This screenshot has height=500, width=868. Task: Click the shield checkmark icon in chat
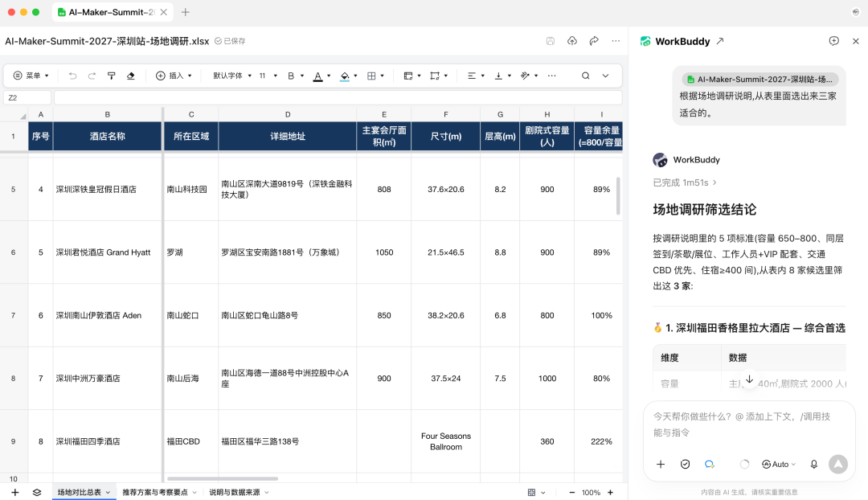pyautogui.click(x=685, y=464)
